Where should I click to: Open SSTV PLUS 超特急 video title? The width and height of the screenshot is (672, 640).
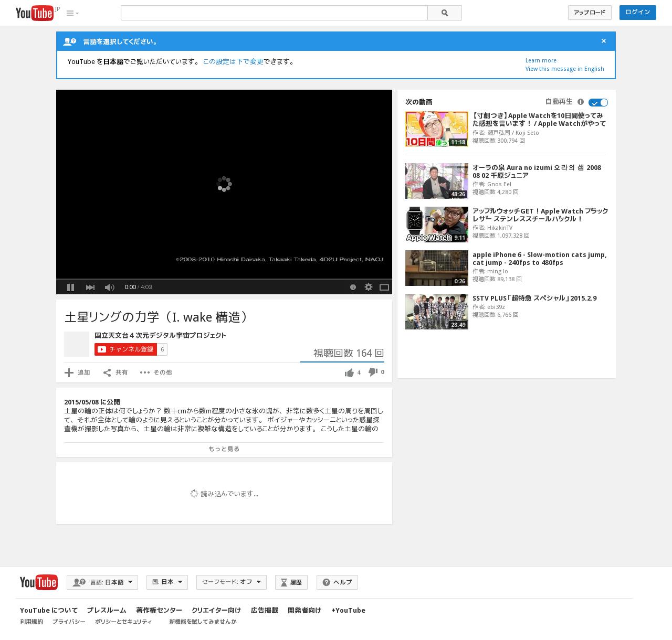(534, 298)
